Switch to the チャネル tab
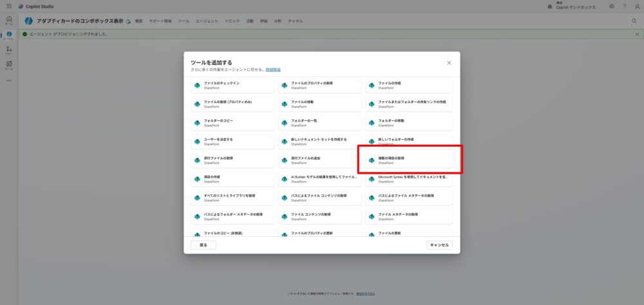 (x=296, y=21)
